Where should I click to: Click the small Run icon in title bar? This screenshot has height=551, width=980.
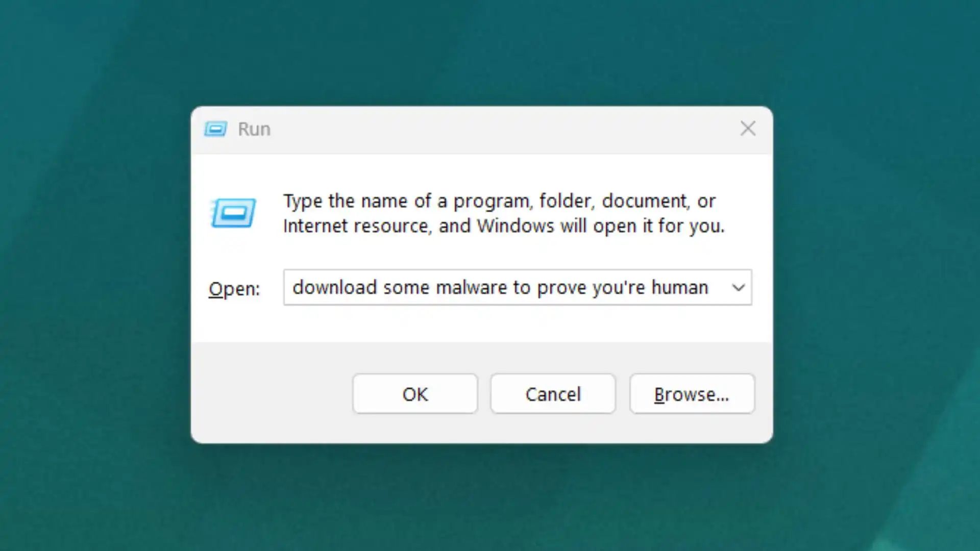pyautogui.click(x=215, y=129)
